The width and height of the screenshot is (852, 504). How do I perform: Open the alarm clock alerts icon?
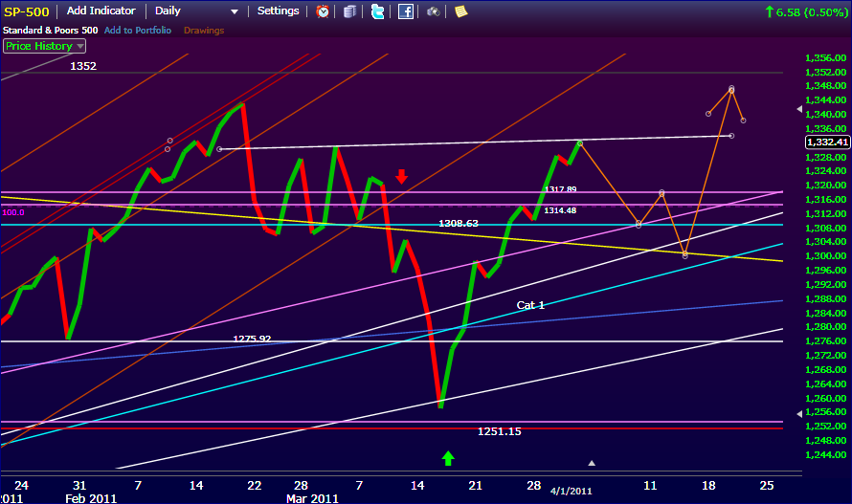[323, 11]
